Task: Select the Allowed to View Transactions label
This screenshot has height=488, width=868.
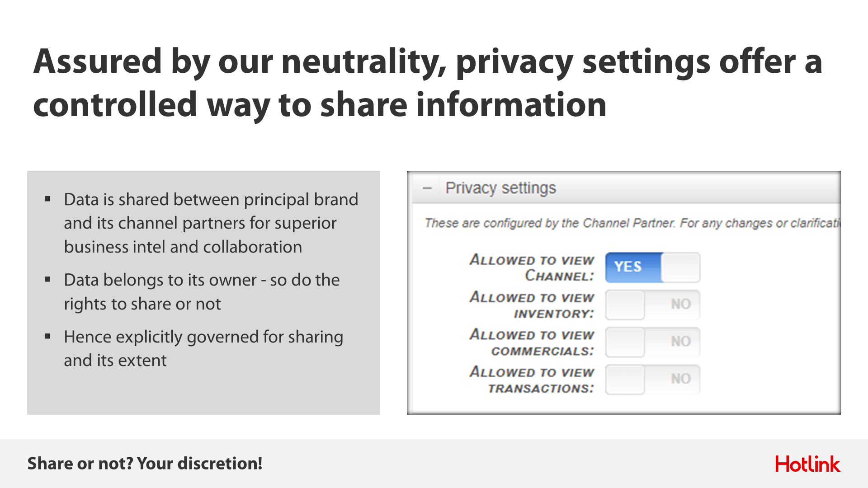Action: [x=532, y=380]
